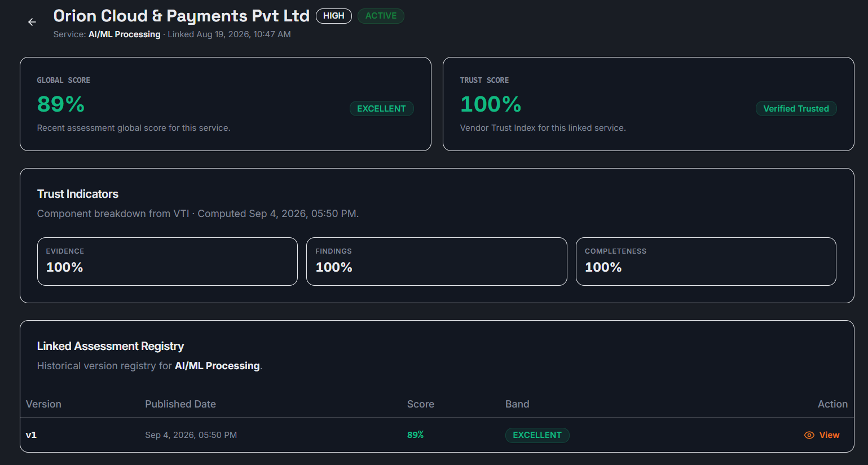The height and width of the screenshot is (465, 868).
Task: Click the Orion Cloud & Payments Pvt Ltd title
Action: point(182,16)
